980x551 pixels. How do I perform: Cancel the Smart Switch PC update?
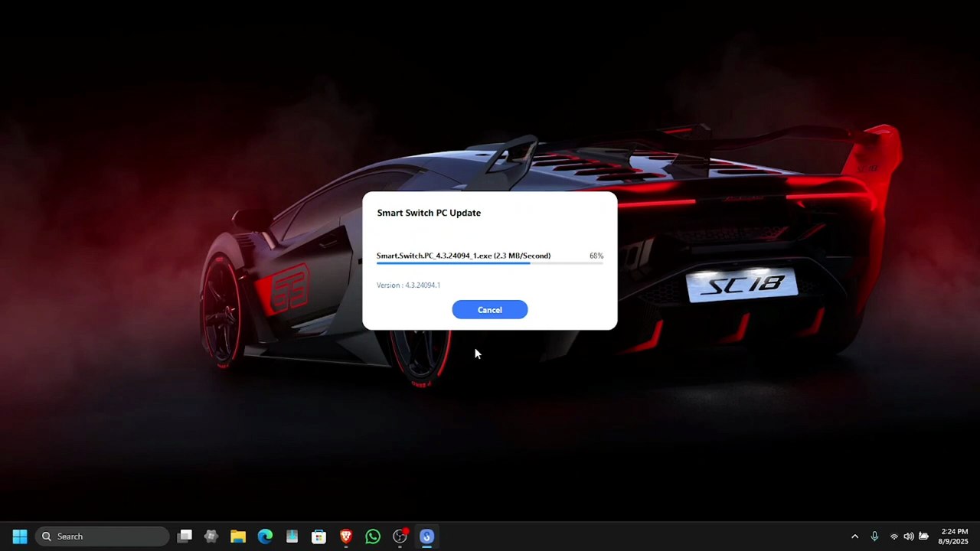click(489, 310)
